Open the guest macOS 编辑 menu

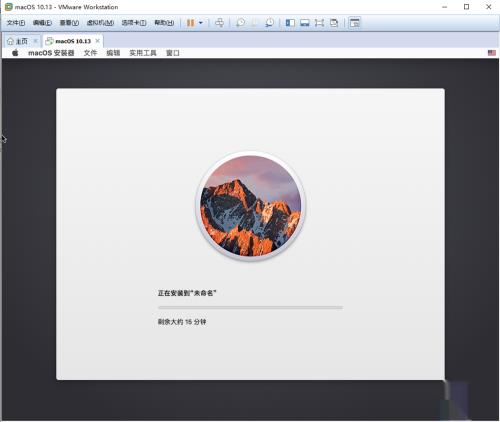coord(113,53)
